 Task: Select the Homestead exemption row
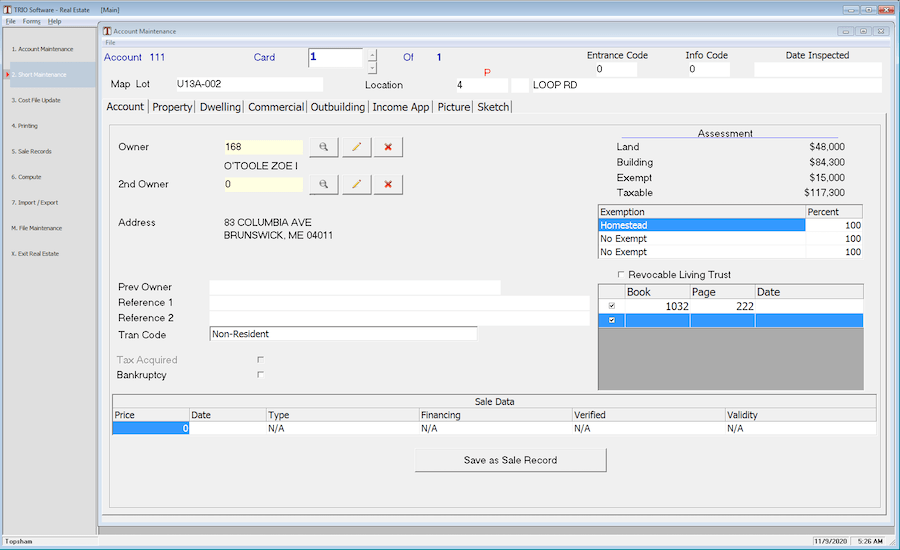point(701,226)
